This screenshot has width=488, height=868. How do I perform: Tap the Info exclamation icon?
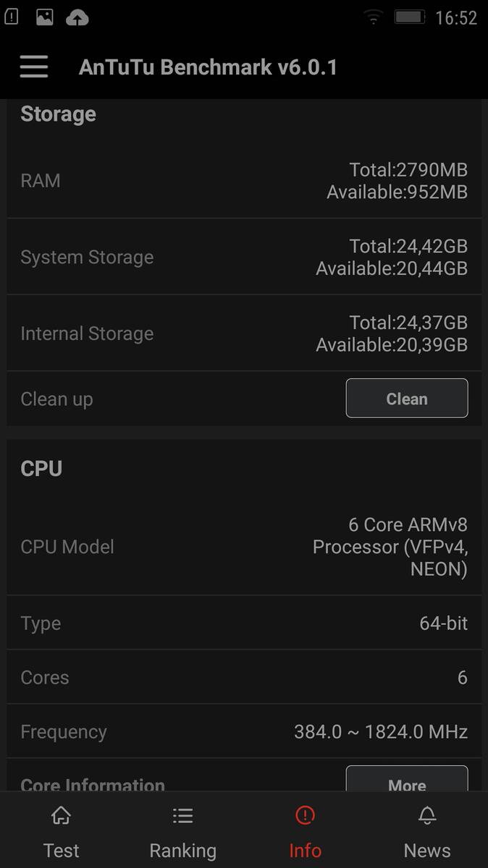coord(305,816)
